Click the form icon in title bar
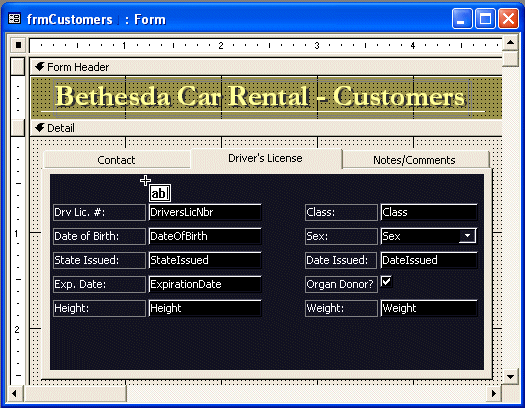 (x=14, y=19)
